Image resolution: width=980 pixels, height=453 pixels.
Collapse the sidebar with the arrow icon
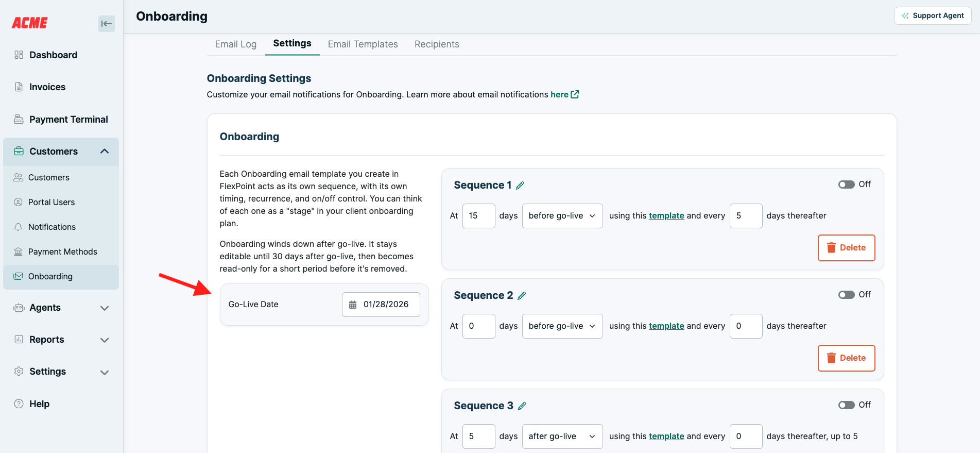click(107, 24)
